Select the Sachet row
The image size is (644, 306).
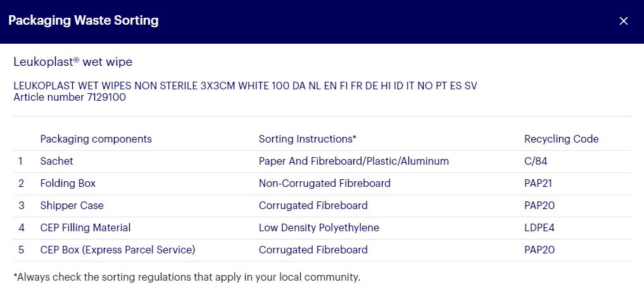322,162
